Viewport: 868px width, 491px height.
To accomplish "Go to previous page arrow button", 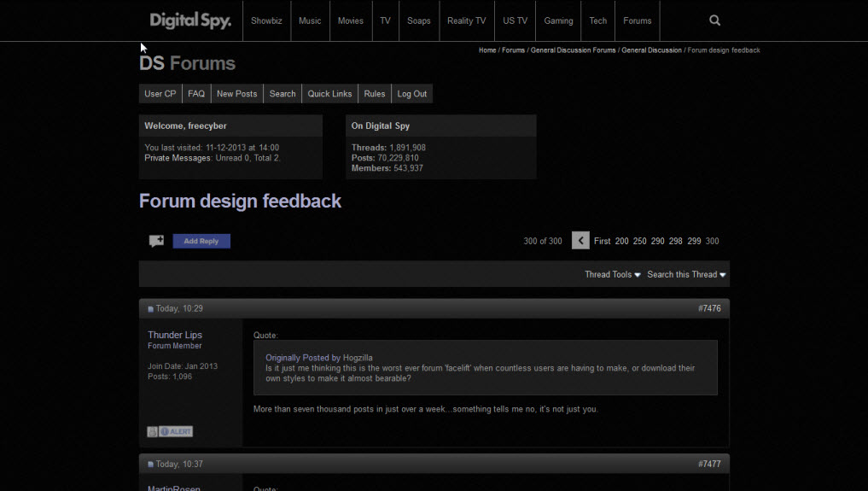I will click(x=580, y=240).
